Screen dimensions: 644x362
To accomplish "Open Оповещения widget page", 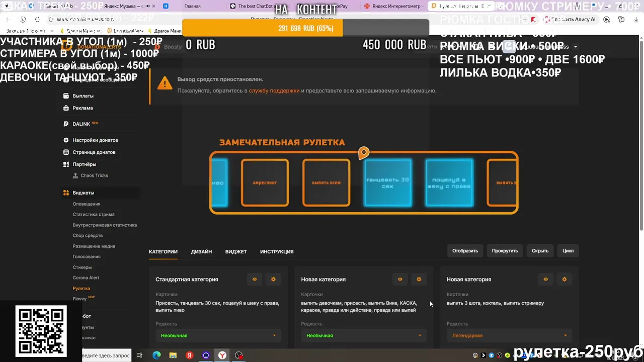I will (87, 204).
